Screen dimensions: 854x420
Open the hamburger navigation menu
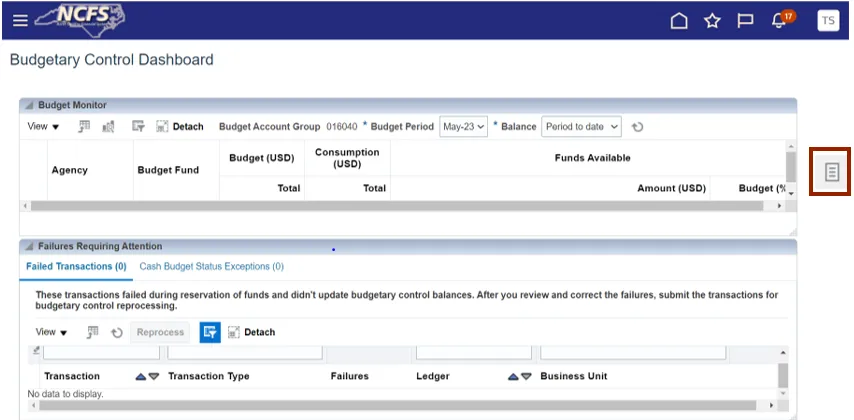click(20, 21)
